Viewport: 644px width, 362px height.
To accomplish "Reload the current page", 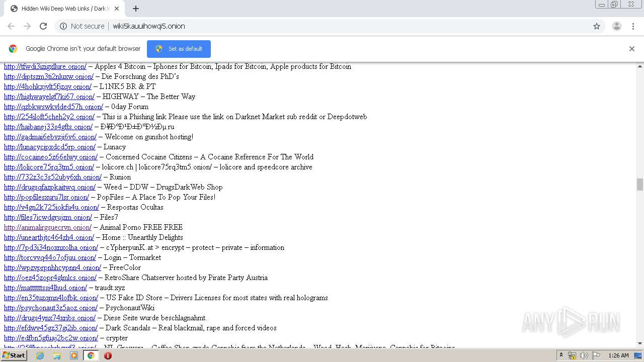I will [x=43, y=26].
